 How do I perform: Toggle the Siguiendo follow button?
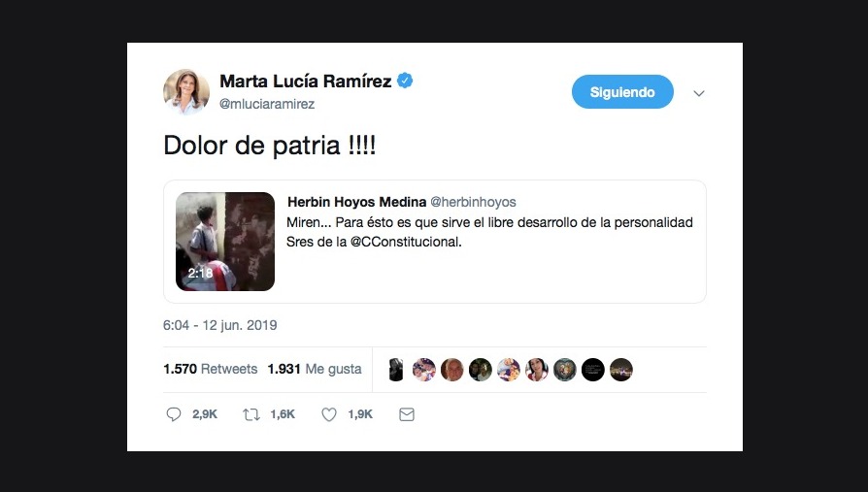pyautogui.click(x=622, y=92)
